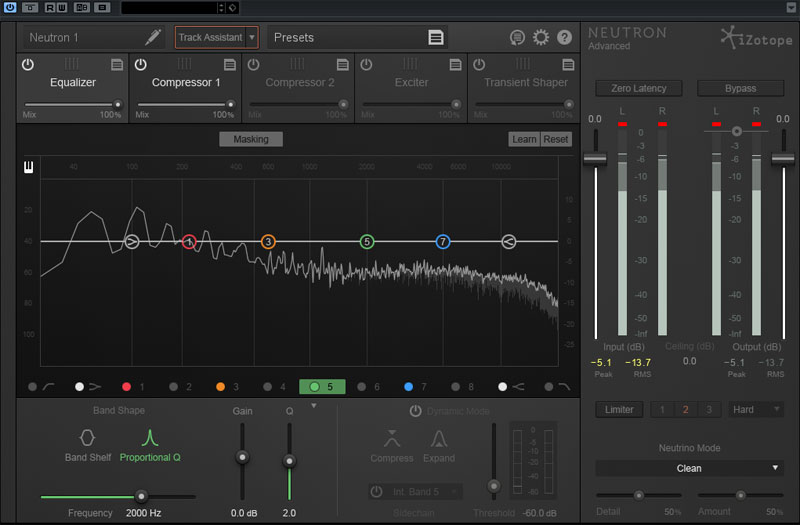Open the Exciter module preset list icon

(455, 64)
